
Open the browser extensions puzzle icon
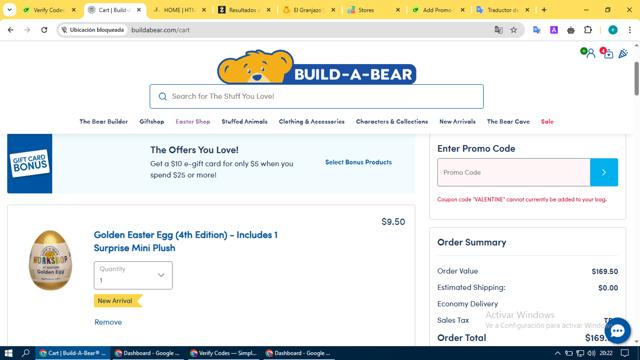click(x=588, y=30)
